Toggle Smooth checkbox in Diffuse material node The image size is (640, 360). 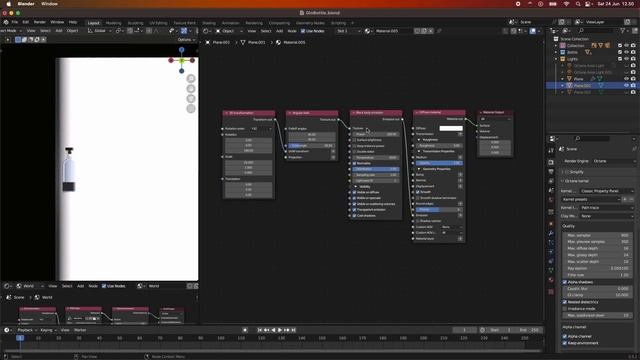[x=418, y=192]
